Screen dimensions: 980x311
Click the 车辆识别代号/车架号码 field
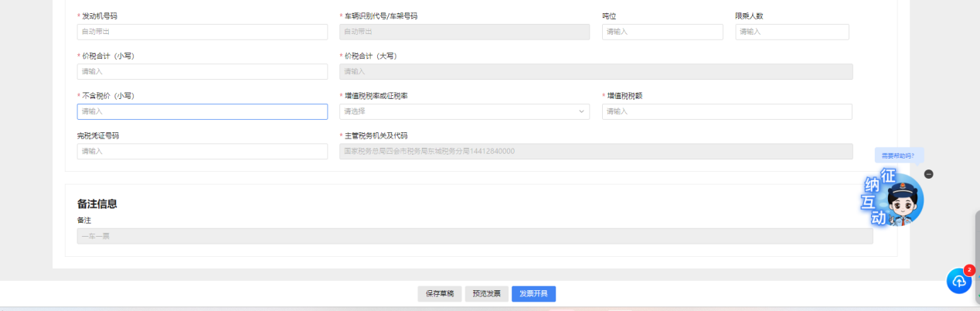[464, 32]
